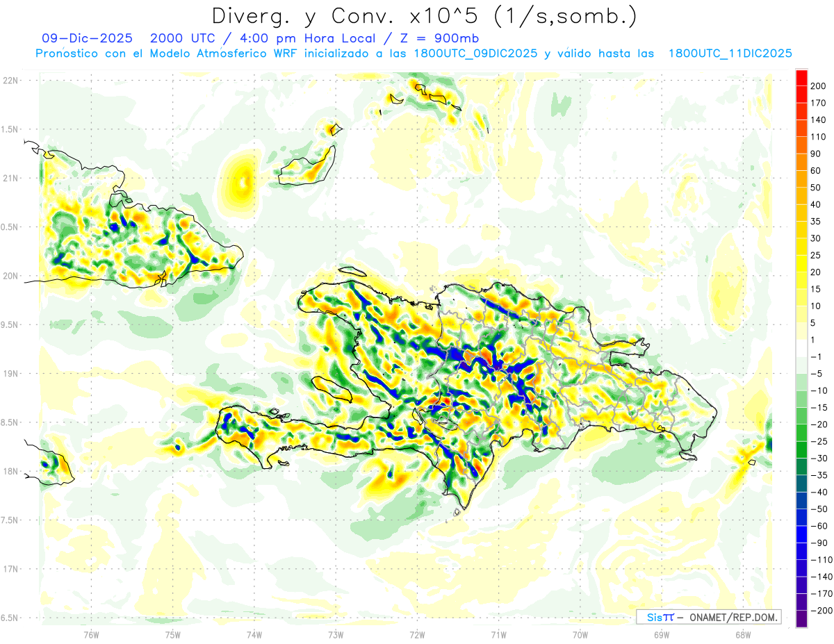This screenshot has width=834, height=644.
Task: Click the "69W" longitude label
Action: [x=661, y=634]
